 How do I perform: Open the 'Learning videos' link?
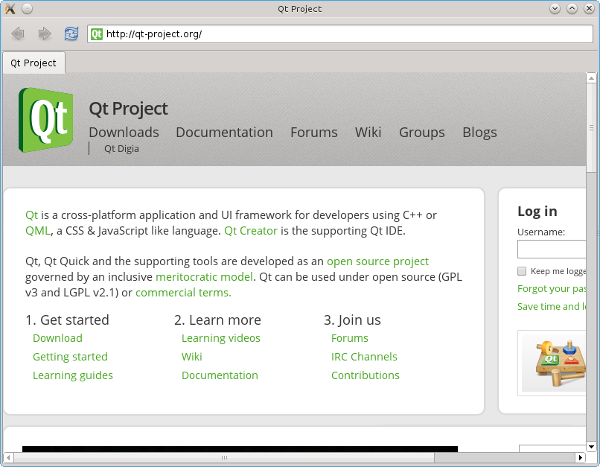pyautogui.click(x=221, y=338)
